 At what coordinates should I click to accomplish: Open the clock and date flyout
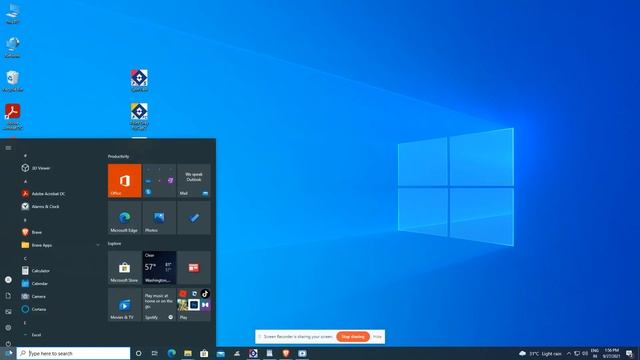click(x=611, y=353)
